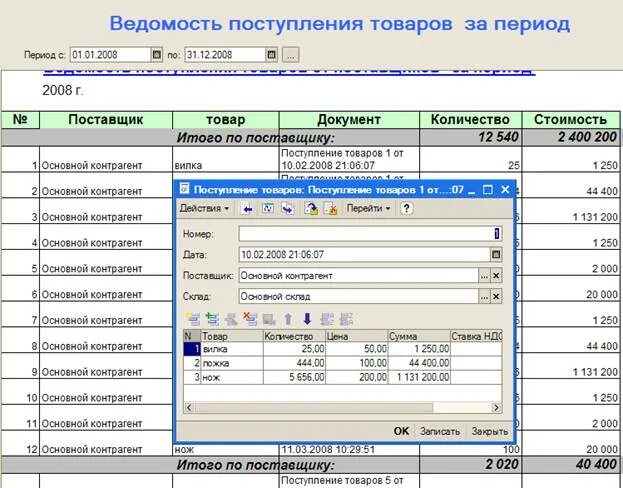Click the Стоимость header in report
This screenshot has width=623, height=488.
[570, 120]
